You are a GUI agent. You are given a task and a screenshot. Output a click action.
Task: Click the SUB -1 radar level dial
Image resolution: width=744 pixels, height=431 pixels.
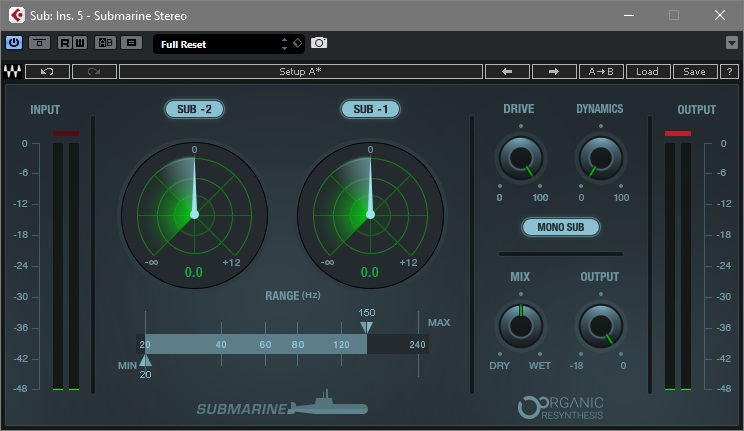pos(371,215)
